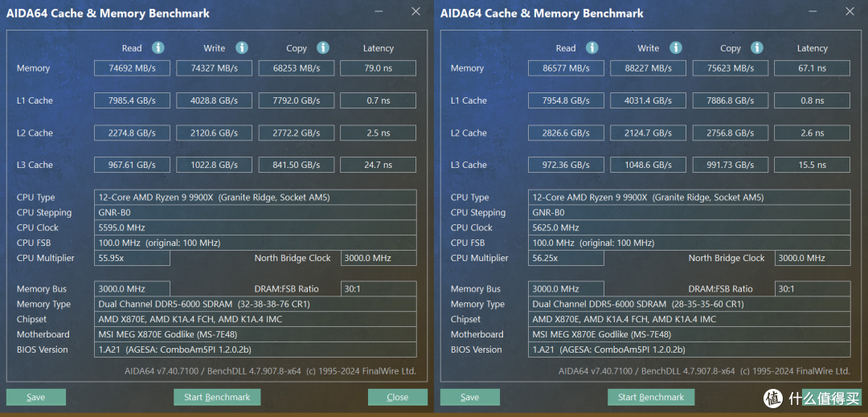Click North Bridge Clock 3000.0 MHz in left window
This screenshot has height=417, width=868.
tap(379, 258)
